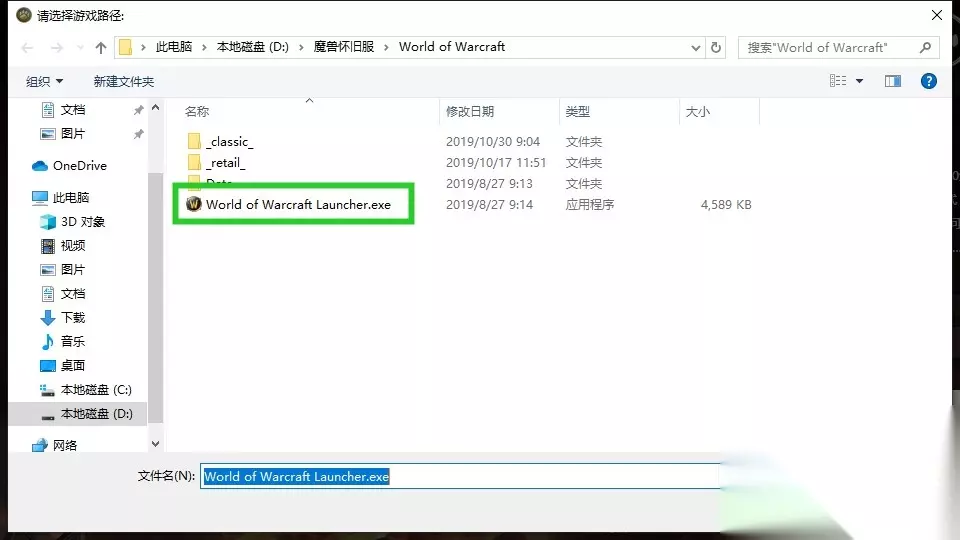This screenshot has width=960, height=540.
Task: Create a folder with 新建文件夹
Action: (x=124, y=81)
